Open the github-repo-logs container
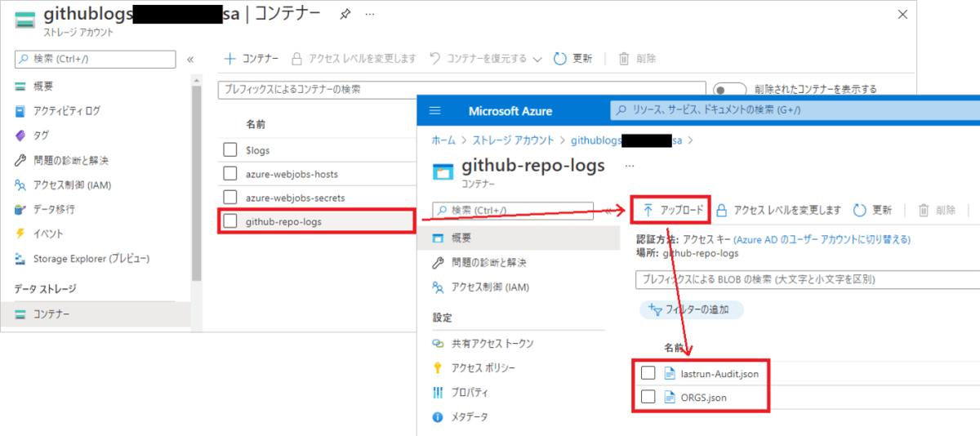Image resolution: width=980 pixels, height=436 pixels. point(283,221)
